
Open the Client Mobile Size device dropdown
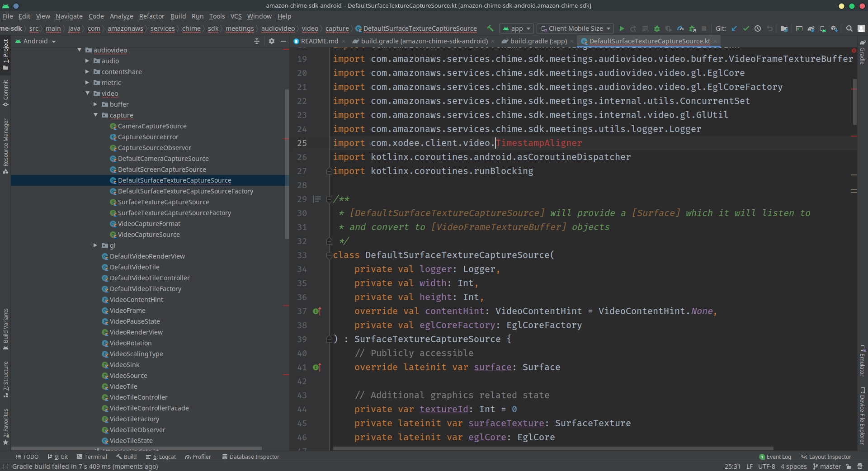pyautogui.click(x=576, y=28)
